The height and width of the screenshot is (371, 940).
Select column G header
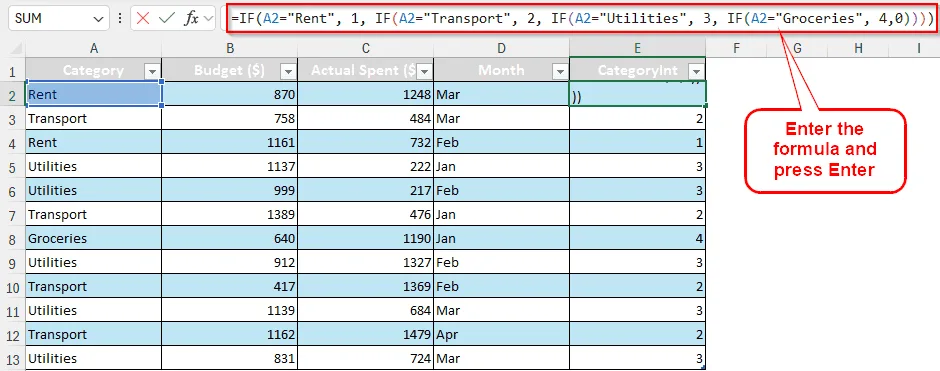pos(797,48)
